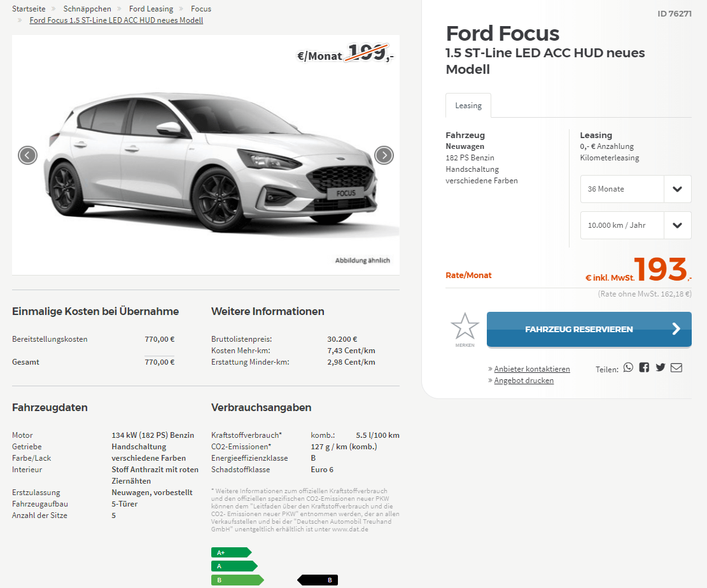Click the 193 monthly rate price

[x=660, y=269]
